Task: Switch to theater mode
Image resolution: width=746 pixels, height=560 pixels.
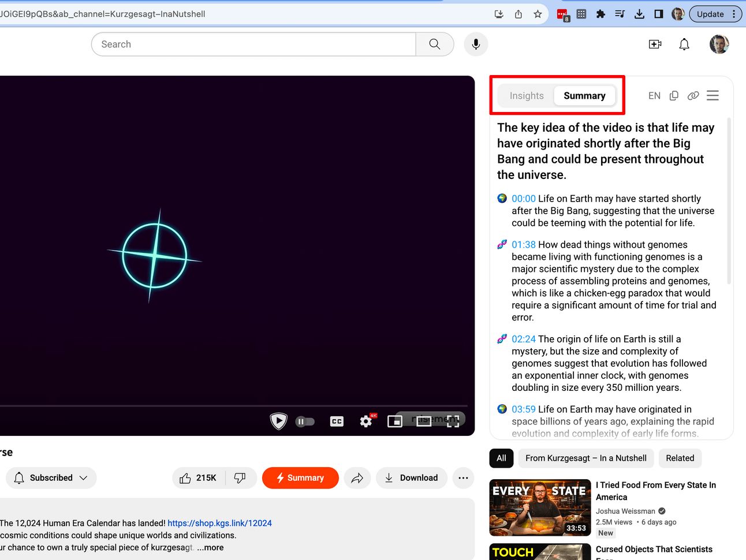Action: 424,421
